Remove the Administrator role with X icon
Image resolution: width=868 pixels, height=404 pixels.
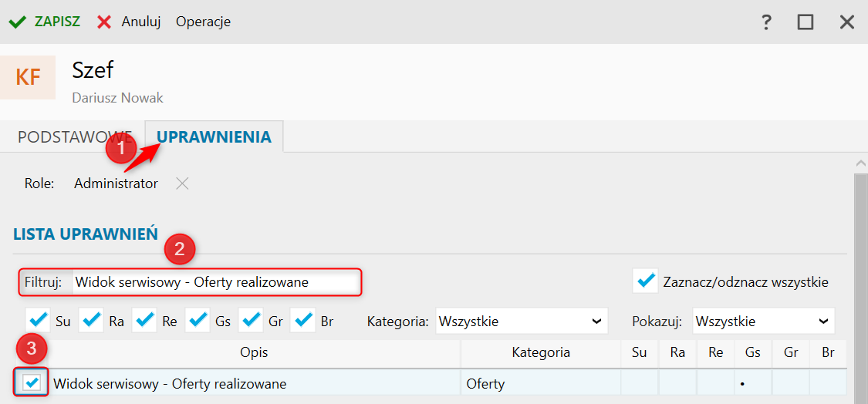pyautogui.click(x=182, y=183)
